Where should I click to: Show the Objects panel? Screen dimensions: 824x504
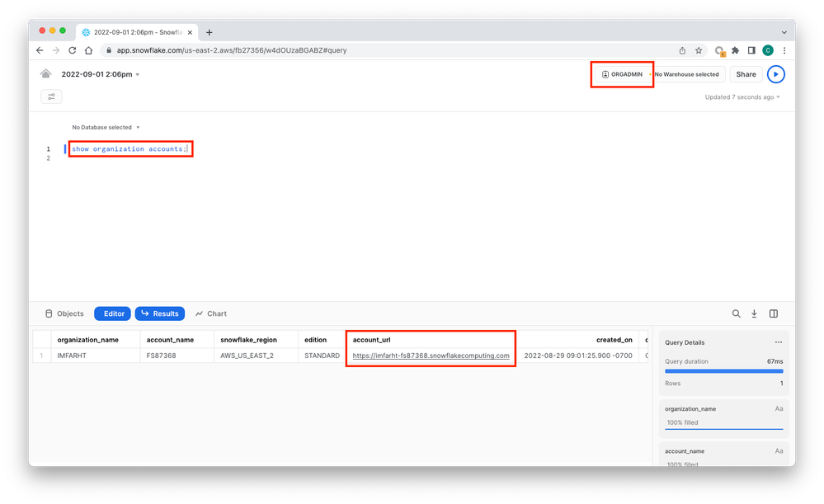tap(64, 313)
